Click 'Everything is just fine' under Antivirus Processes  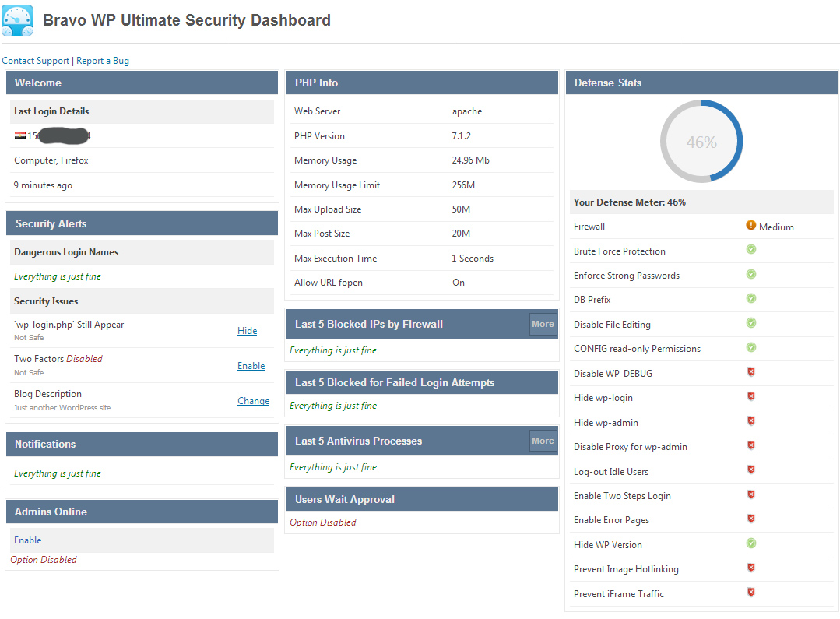(333, 467)
